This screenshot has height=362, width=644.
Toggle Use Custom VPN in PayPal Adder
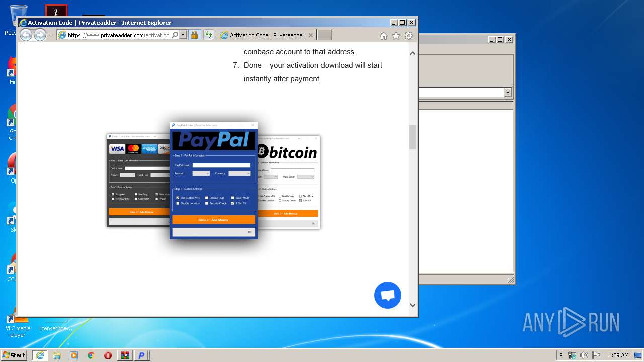point(178,198)
